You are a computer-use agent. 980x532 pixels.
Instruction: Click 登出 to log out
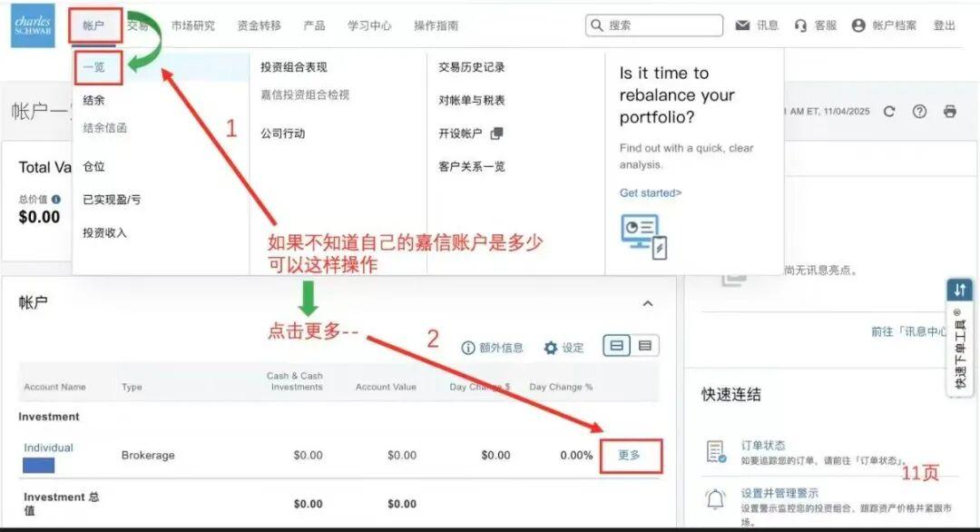point(945,25)
